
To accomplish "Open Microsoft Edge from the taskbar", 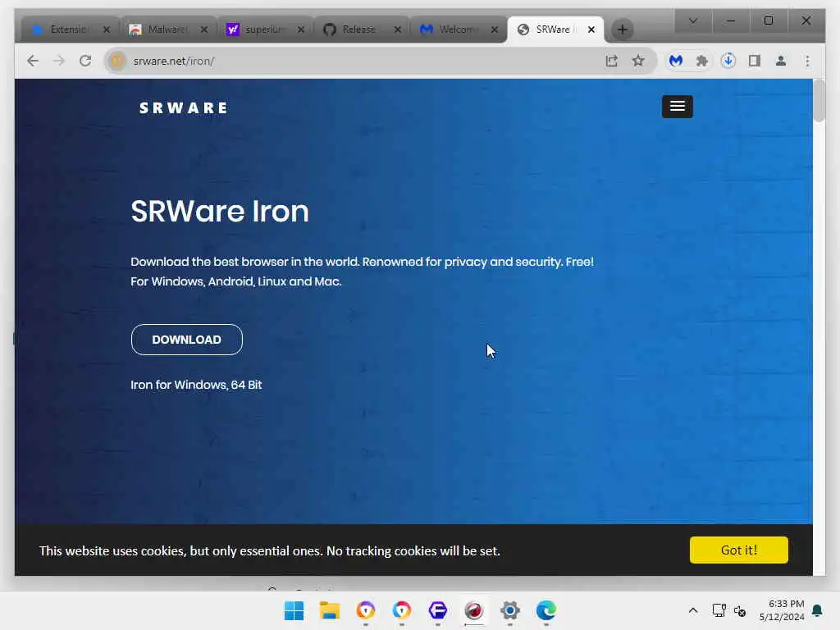I will [546, 610].
